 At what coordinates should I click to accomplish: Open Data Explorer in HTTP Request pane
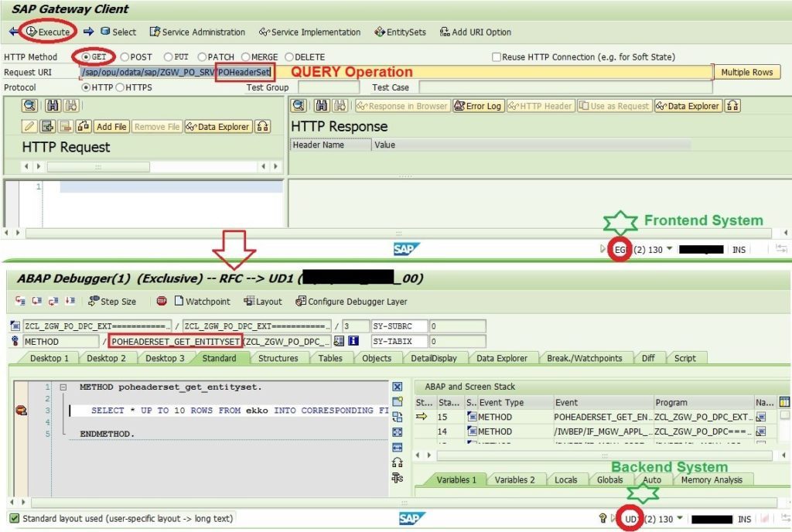(218, 127)
